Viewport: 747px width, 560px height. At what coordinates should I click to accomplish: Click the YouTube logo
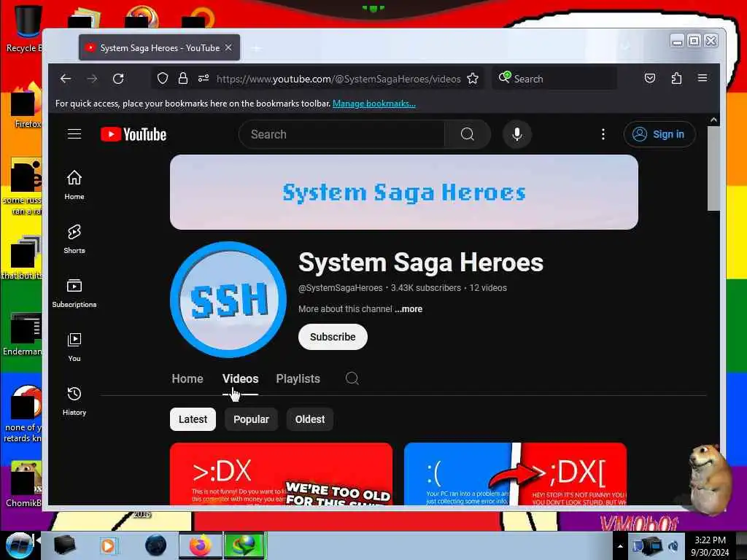pyautogui.click(x=133, y=135)
